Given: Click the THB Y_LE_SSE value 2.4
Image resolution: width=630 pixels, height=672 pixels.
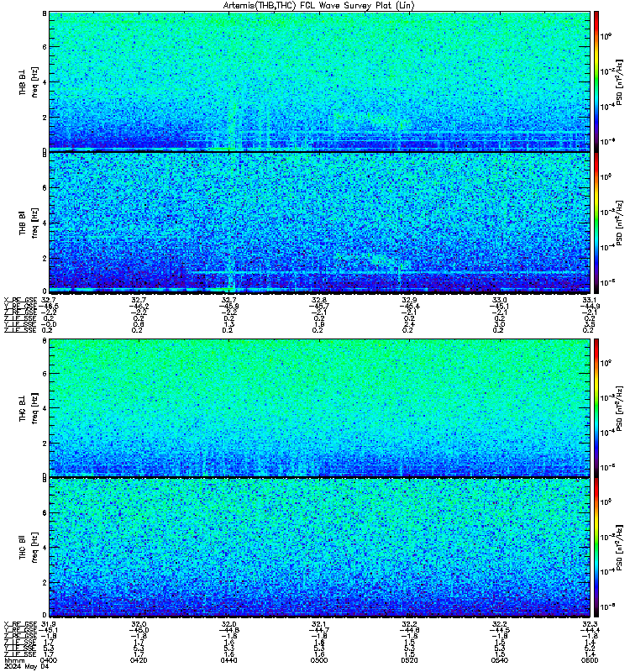Looking at the screenshot, I should [409, 324].
